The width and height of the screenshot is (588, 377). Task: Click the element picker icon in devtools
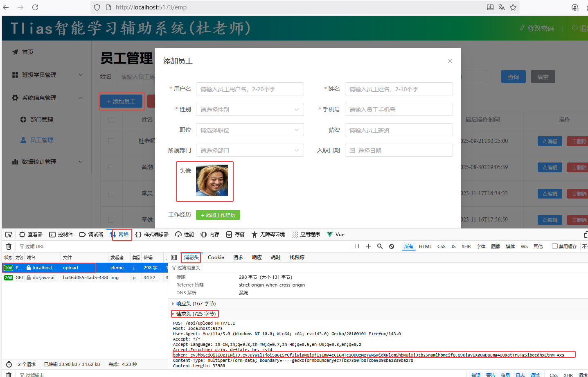[x=9, y=235]
